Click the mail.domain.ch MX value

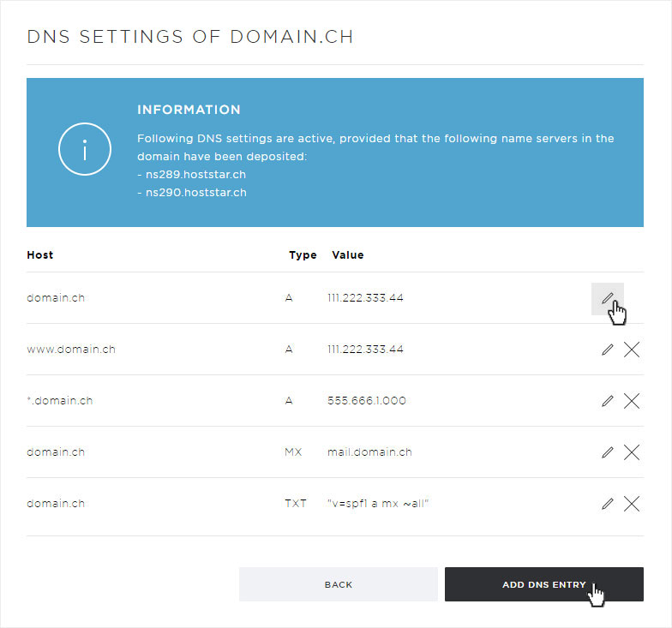pos(369,452)
